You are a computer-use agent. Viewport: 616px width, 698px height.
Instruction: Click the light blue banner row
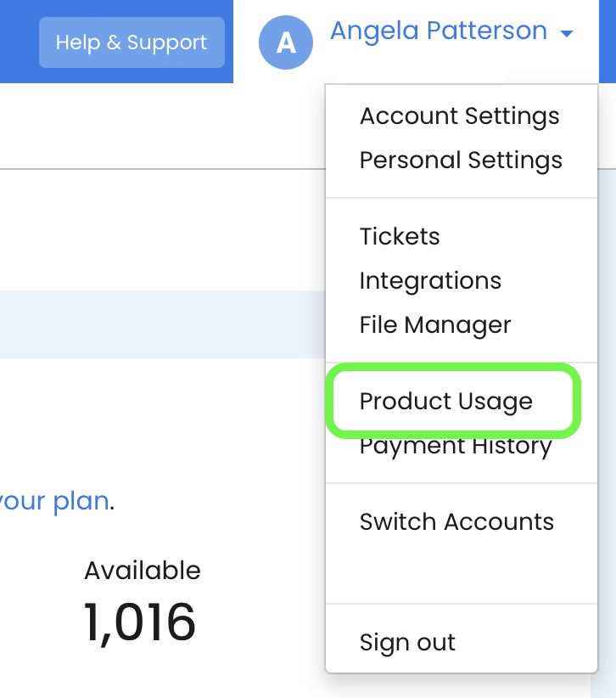(x=163, y=324)
